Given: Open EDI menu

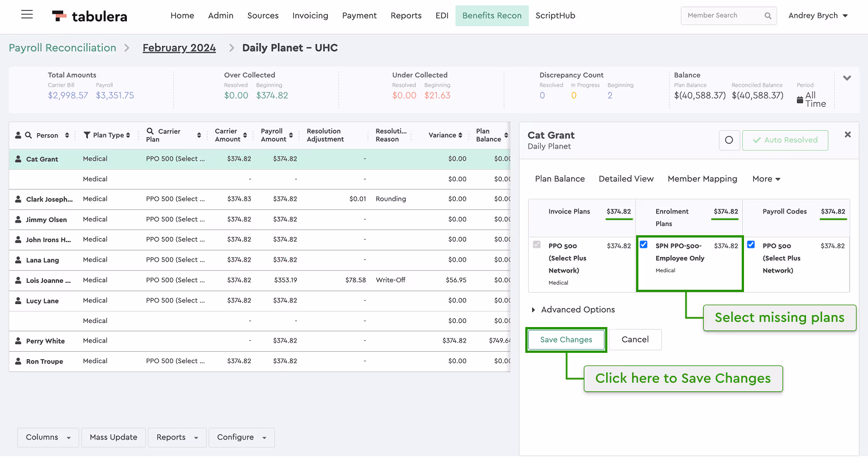Looking at the screenshot, I should pyautogui.click(x=442, y=15).
